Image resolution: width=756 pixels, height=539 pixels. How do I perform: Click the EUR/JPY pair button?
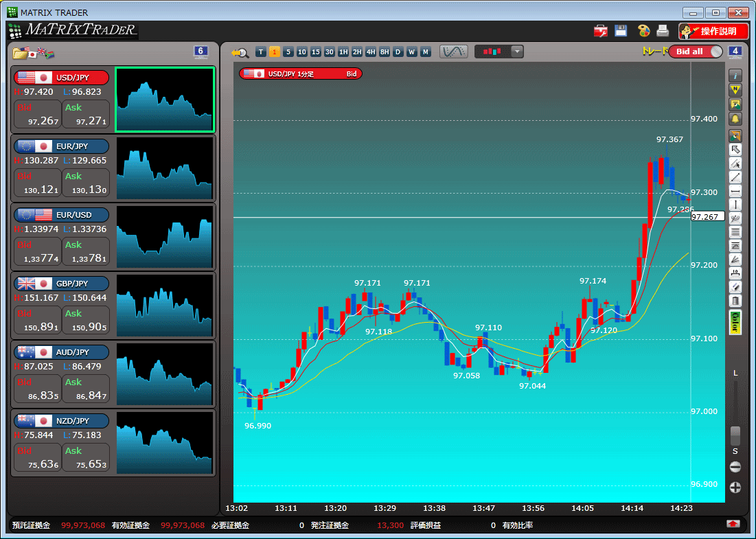tap(61, 146)
